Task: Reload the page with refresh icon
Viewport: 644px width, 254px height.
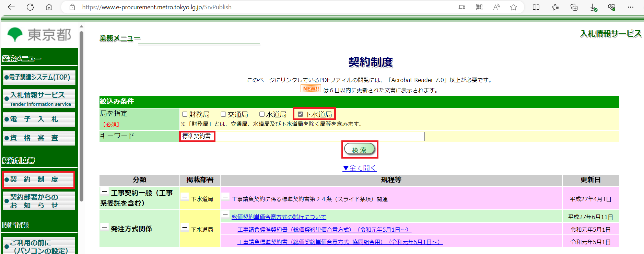Action: click(30, 7)
